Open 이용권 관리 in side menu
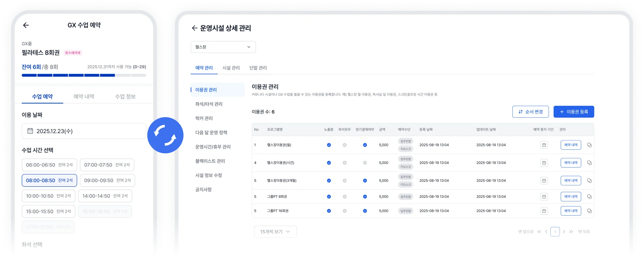The height and width of the screenshot is (256, 644). (218, 90)
